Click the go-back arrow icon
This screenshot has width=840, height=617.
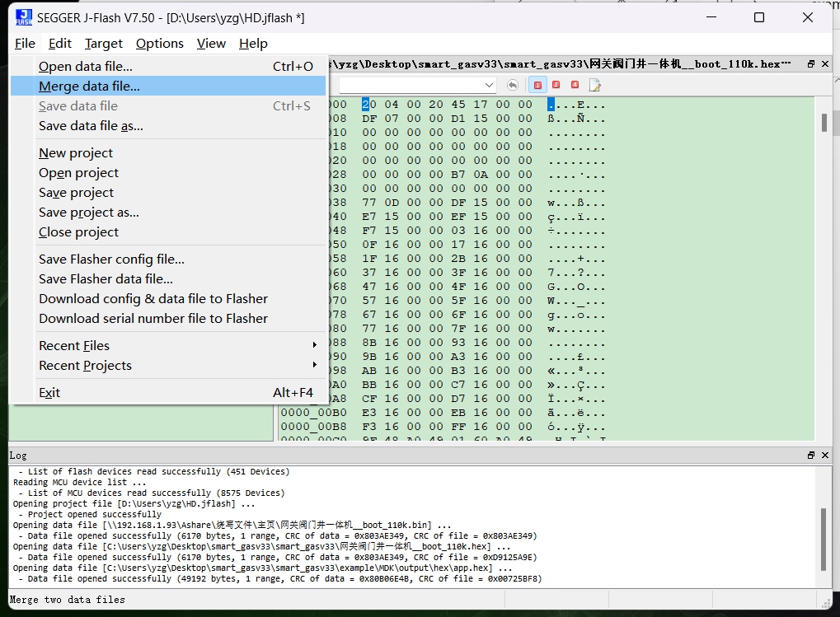click(513, 85)
